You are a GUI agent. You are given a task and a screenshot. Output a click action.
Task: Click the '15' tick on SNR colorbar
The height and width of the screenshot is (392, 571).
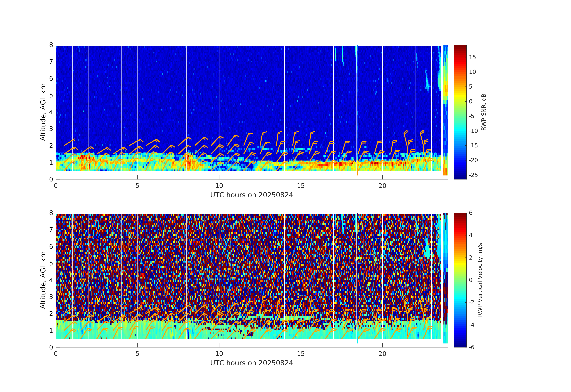(472, 57)
